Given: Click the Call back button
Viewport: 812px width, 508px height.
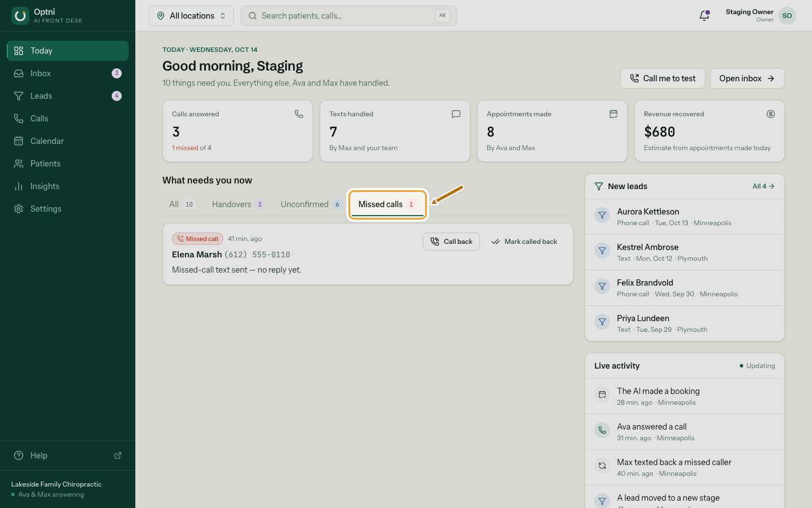Looking at the screenshot, I should [x=451, y=242].
